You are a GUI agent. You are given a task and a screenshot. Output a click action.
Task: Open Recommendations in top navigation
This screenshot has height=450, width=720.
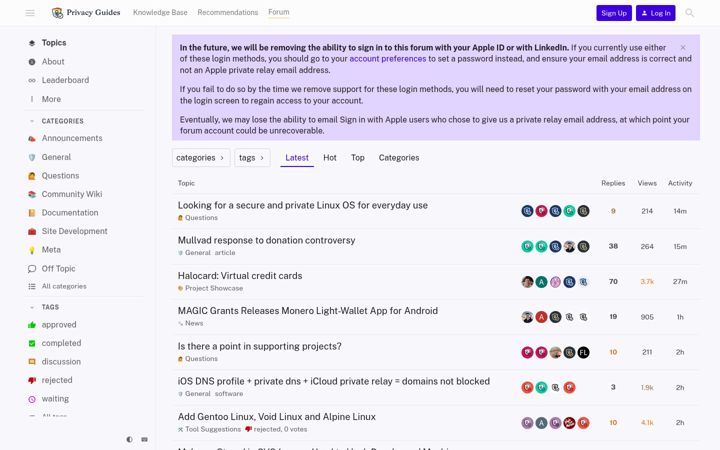[x=228, y=12]
